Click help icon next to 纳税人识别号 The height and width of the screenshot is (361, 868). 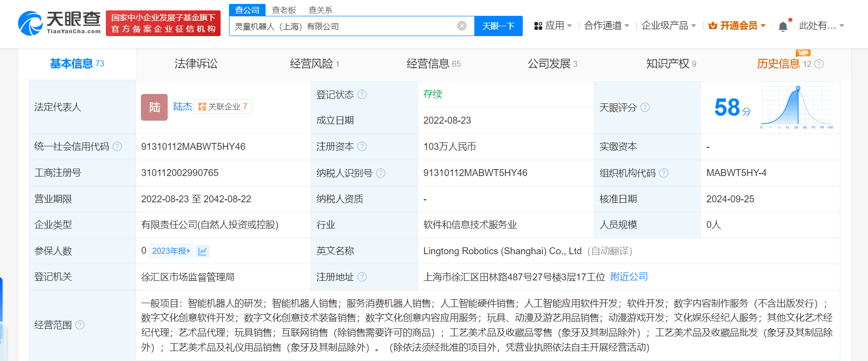point(380,173)
